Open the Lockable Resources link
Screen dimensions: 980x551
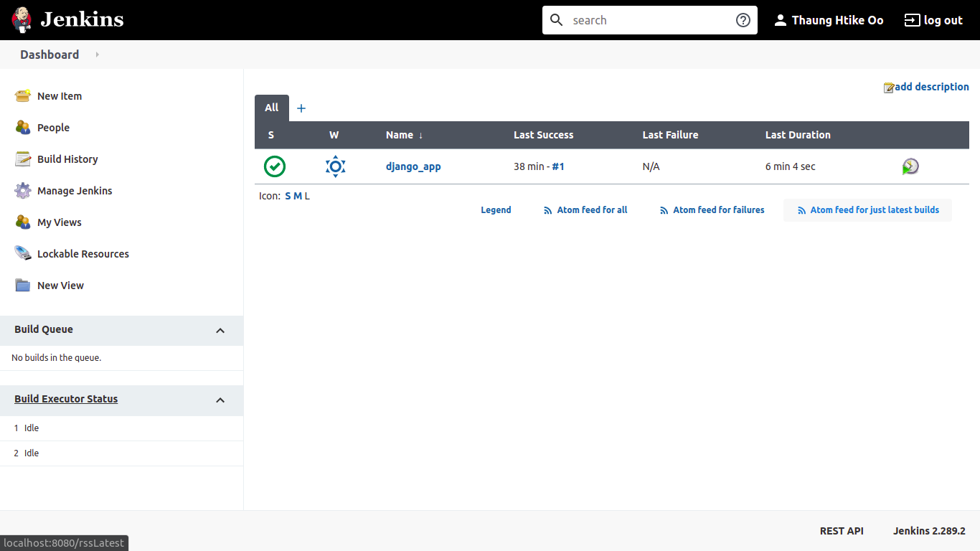click(83, 254)
